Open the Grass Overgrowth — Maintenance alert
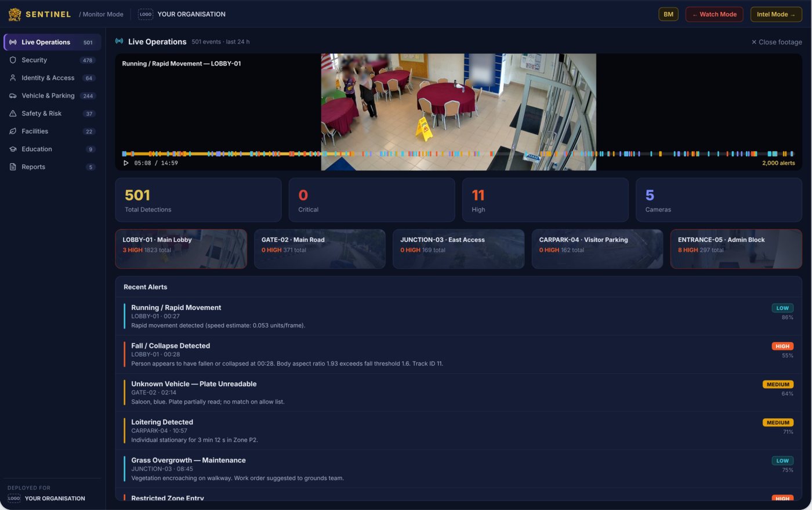 [x=458, y=469]
